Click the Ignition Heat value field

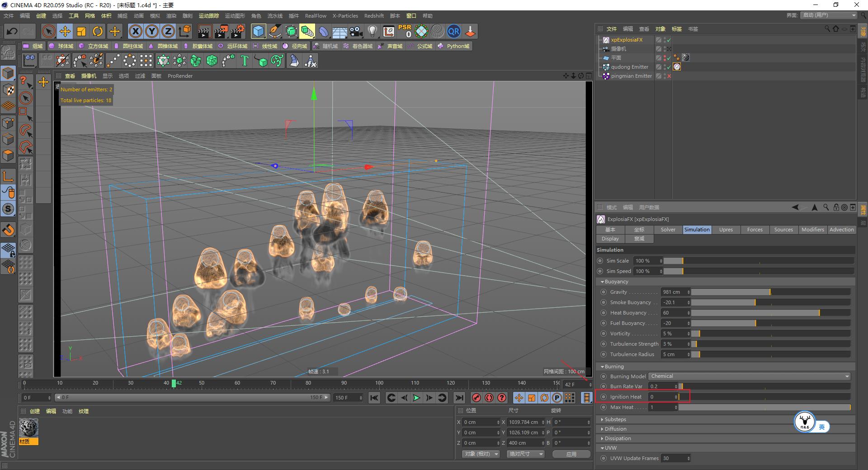point(662,396)
